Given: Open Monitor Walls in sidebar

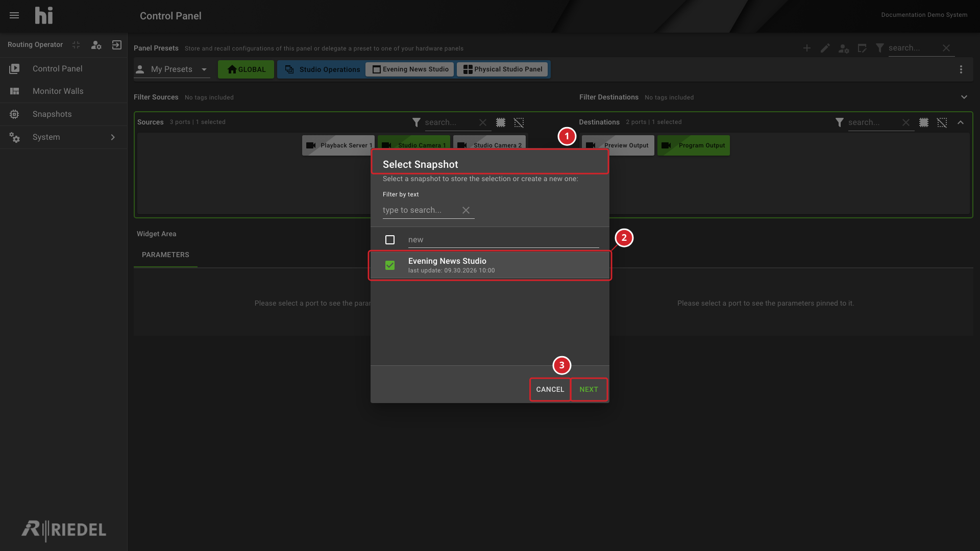Looking at the screenshot, I should 63,91.
